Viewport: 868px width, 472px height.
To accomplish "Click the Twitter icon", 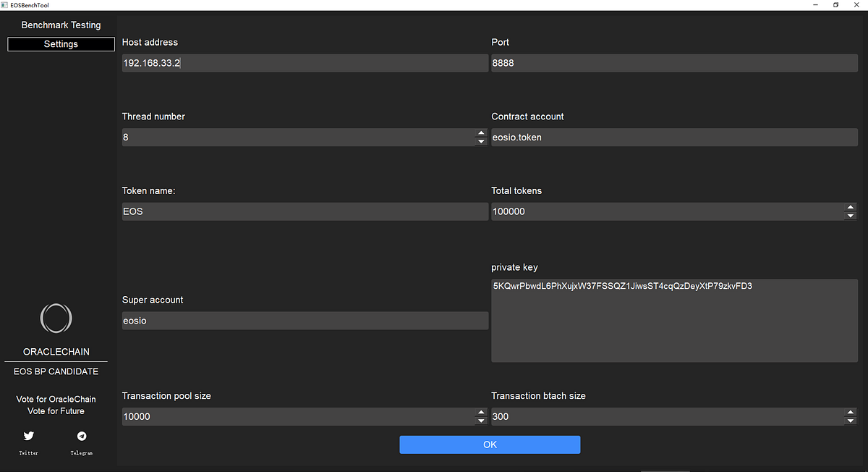I will tap(28, 436).
